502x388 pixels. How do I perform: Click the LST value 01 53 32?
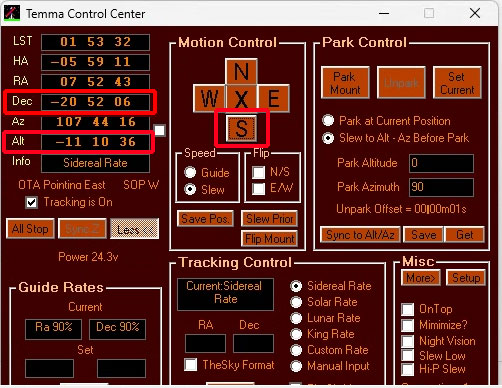pyautogui.click(x=95, y=42)
